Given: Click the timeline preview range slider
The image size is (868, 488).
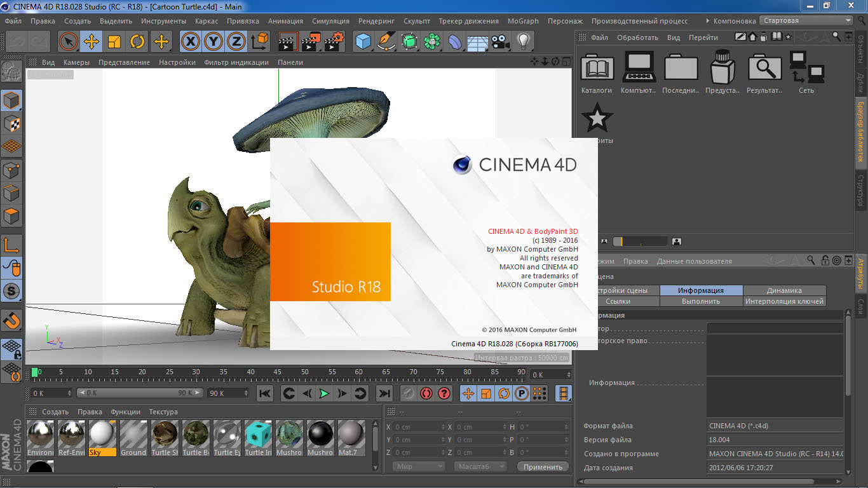Looking at the screenshot, I should [140, 393].
